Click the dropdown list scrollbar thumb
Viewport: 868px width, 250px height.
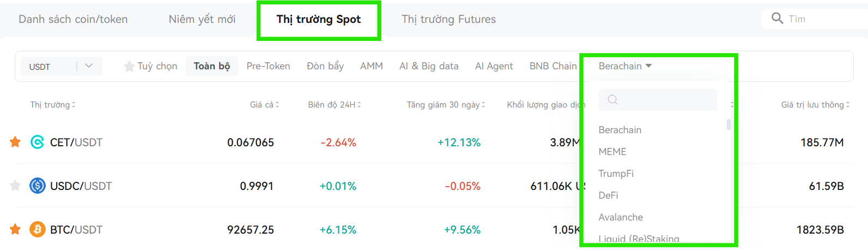pos(729,124)
